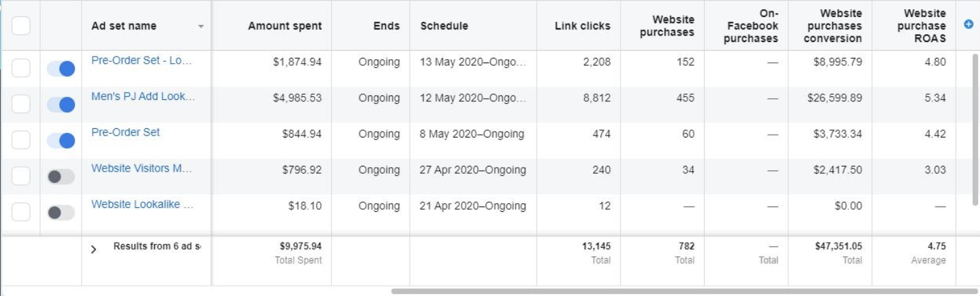Click the vertical scrollbar on the right
980x296 pixels.
[x=975, y=130]
